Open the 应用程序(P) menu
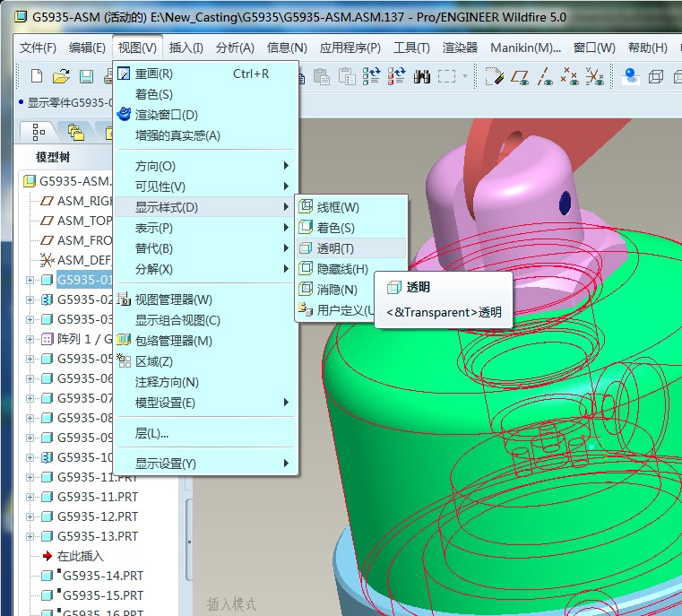 click(x=350, y=48)
